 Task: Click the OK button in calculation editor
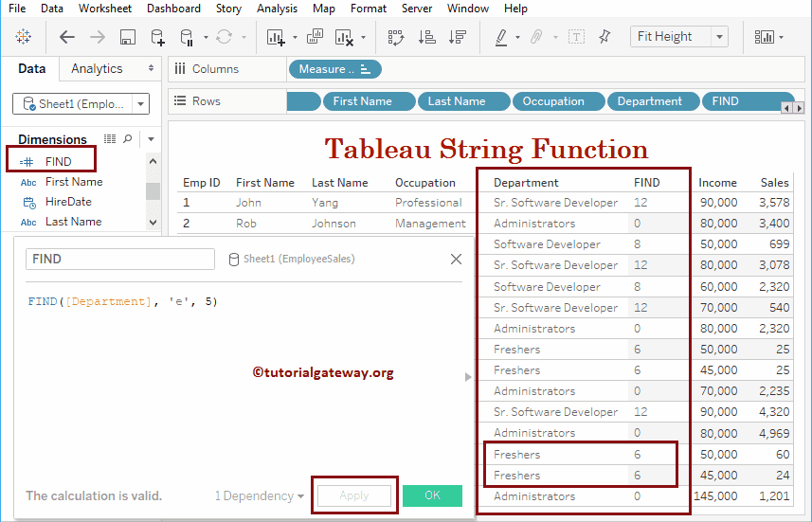coord(432,495)
